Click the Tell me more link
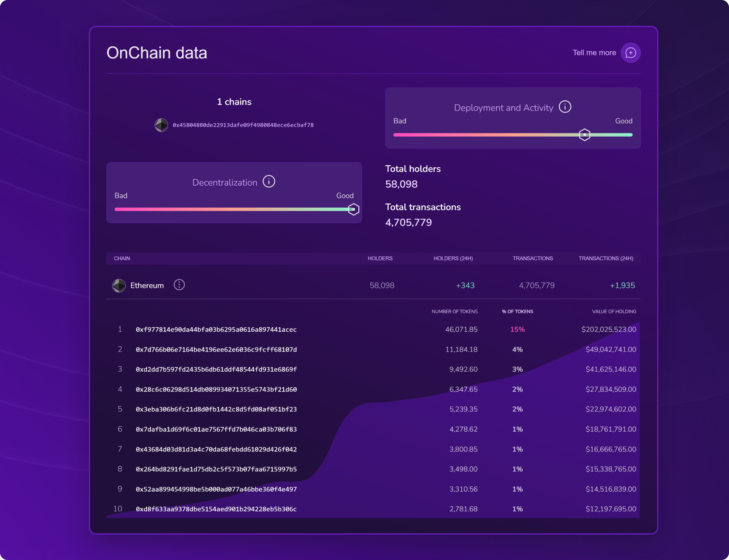 [594, 53]
